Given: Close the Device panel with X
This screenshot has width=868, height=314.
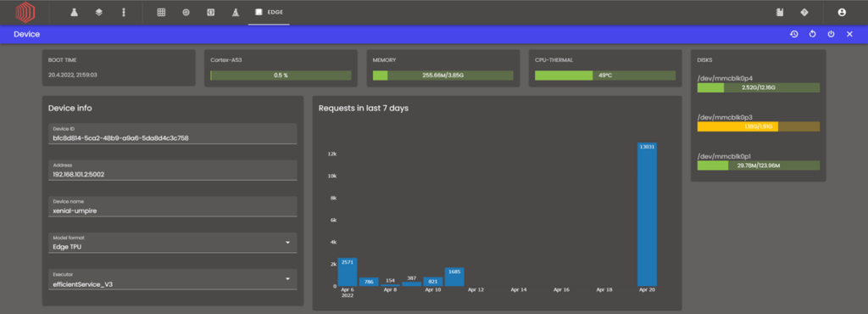Looking at the screenshot, I should click(x=849, y=34).
